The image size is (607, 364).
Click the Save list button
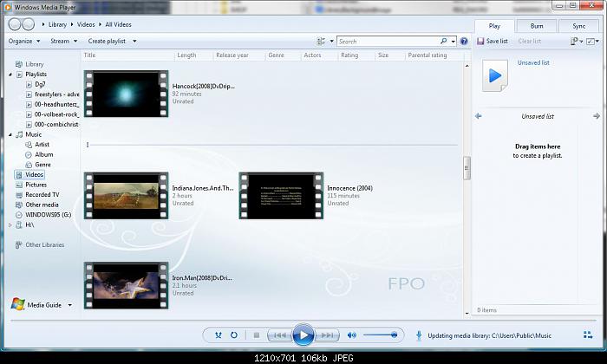[x=493, y=41]
